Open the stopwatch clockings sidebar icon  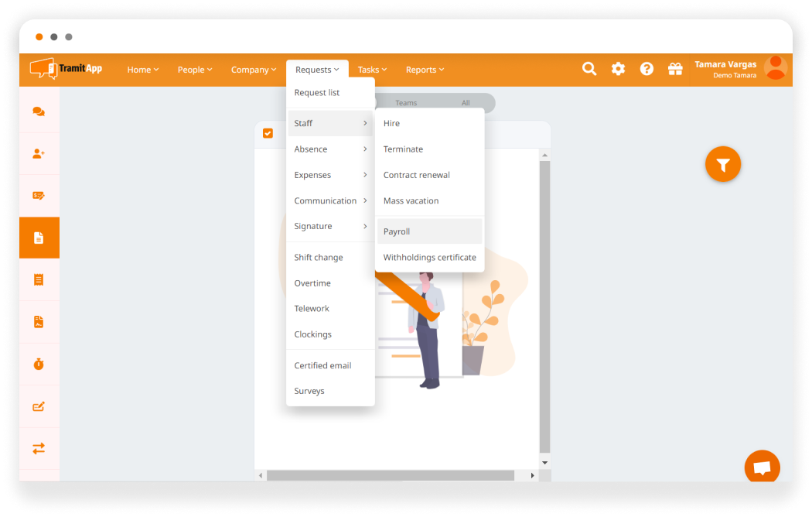(39, 364)
